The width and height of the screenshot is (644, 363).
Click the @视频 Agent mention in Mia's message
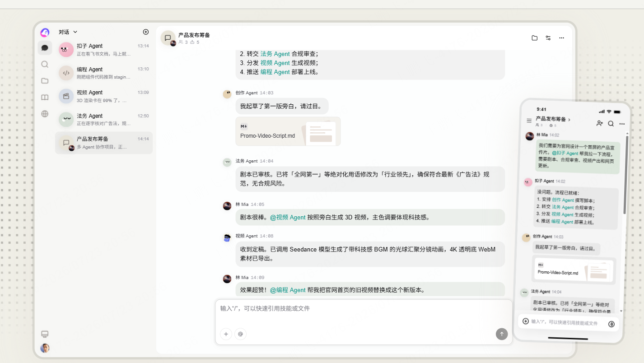pos(288,217)
